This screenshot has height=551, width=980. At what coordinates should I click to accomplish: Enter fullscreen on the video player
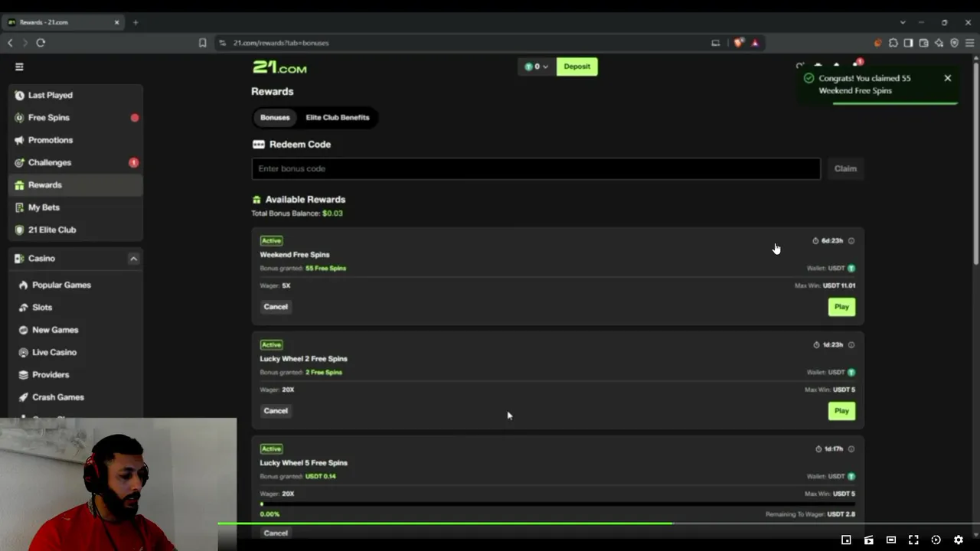[913, 540]
